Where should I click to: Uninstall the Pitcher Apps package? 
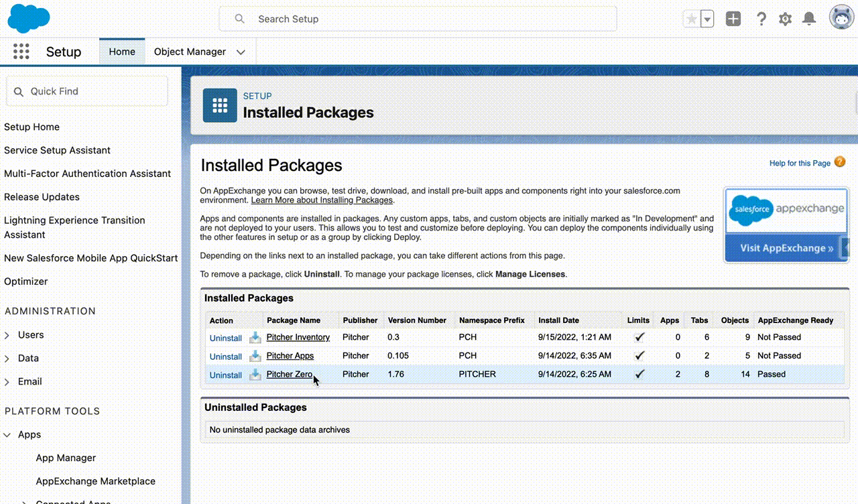tap(225, 357)
